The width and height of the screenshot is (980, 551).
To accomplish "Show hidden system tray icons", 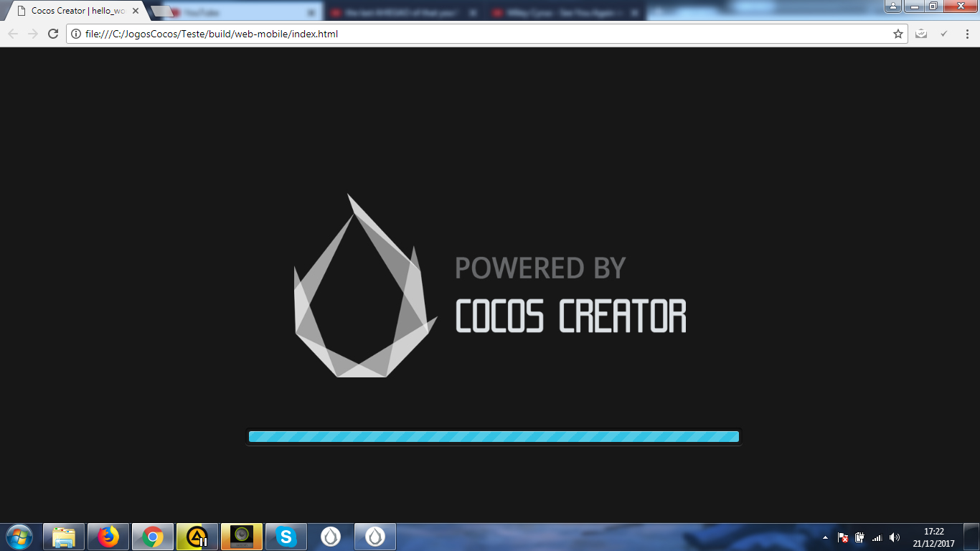I will tap(825, 537).
